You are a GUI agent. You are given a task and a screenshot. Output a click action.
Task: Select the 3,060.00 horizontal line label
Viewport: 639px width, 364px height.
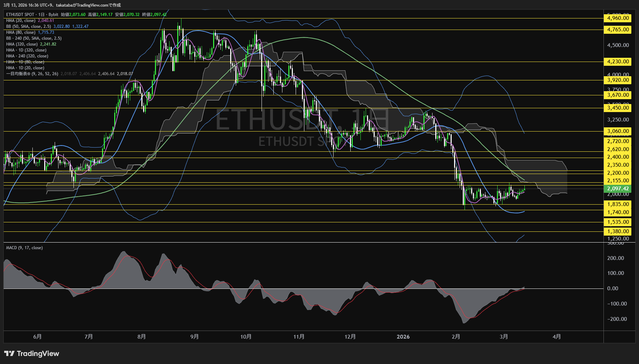[617, 131]
